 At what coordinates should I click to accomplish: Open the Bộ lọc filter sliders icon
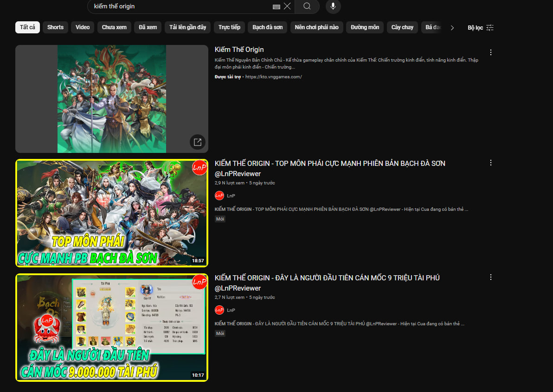[490, 27]
